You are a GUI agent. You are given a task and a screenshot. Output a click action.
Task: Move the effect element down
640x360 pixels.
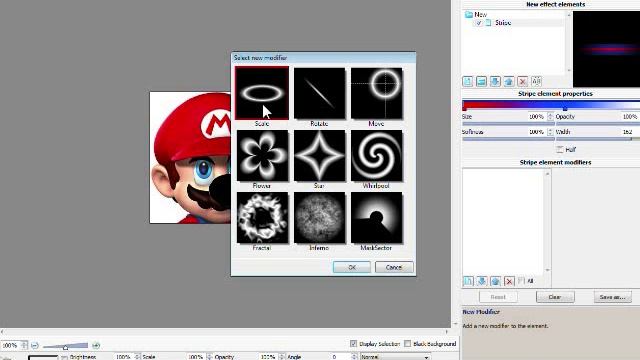coord(495,81)
